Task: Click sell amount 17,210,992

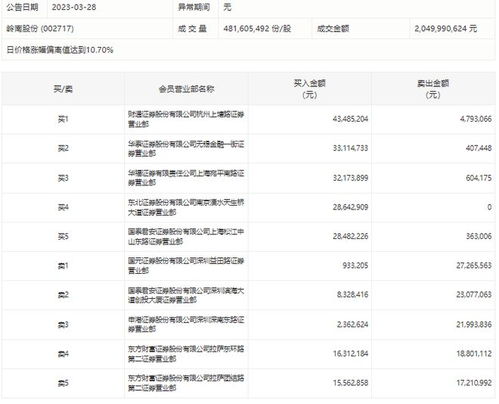Action: 474,383
